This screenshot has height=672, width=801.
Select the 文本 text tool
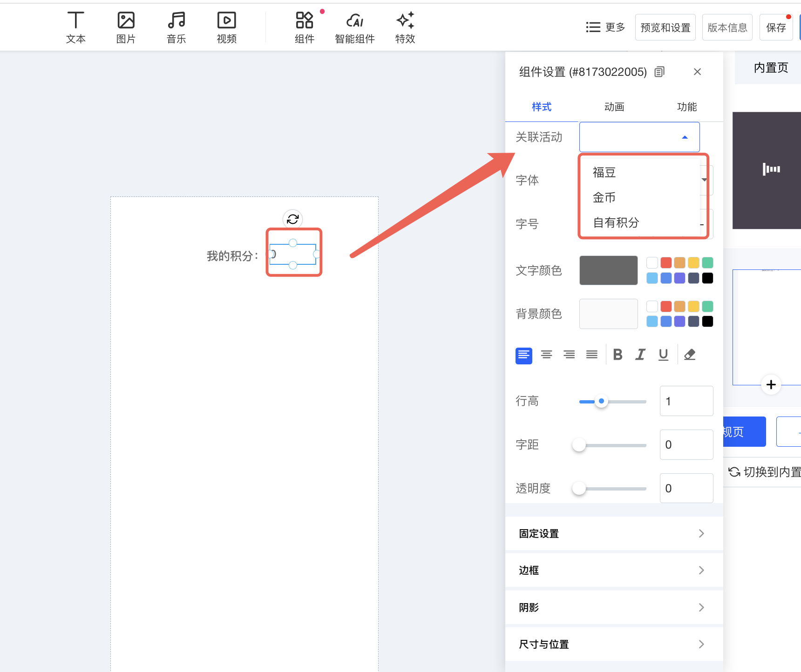pos(75,27)
